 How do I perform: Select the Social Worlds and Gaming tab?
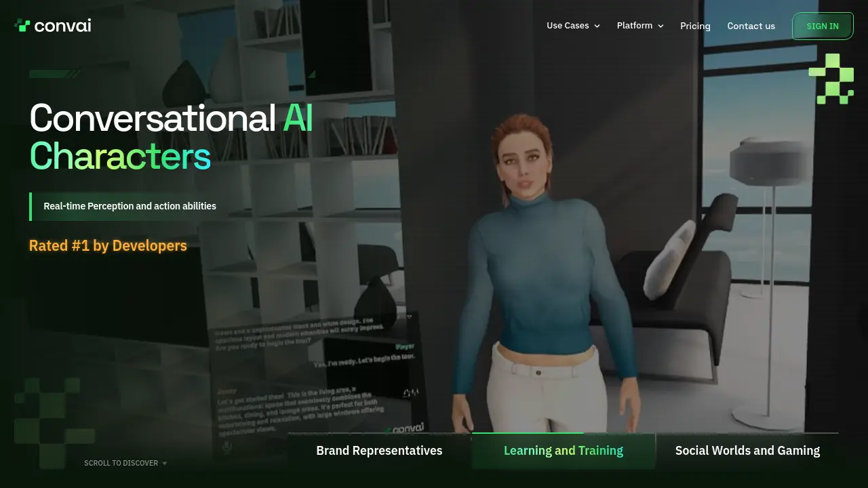[747, 450]
